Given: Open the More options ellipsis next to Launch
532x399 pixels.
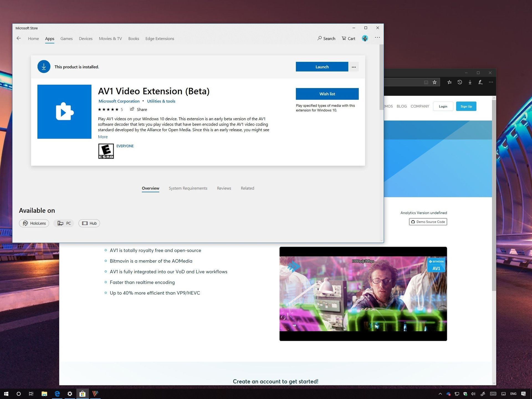Looking at the screenshot, I should [354, 67].
